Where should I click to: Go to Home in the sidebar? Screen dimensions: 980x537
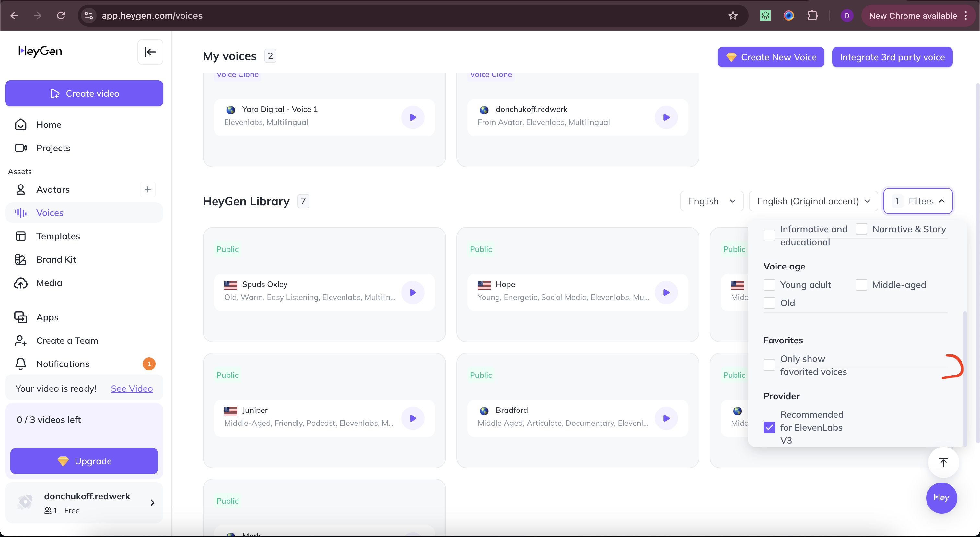(x=84, y=125)
